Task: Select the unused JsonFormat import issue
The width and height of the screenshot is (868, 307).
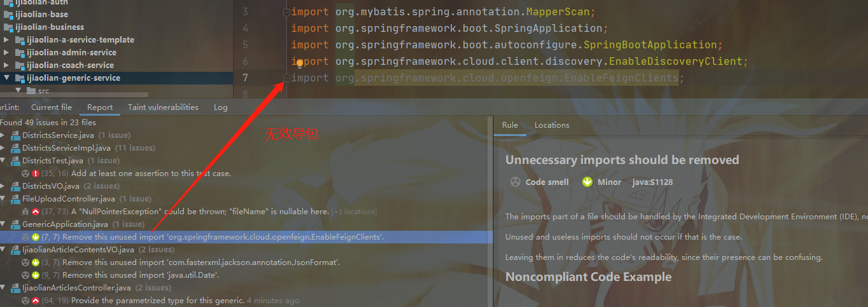Action: (200, 263)
